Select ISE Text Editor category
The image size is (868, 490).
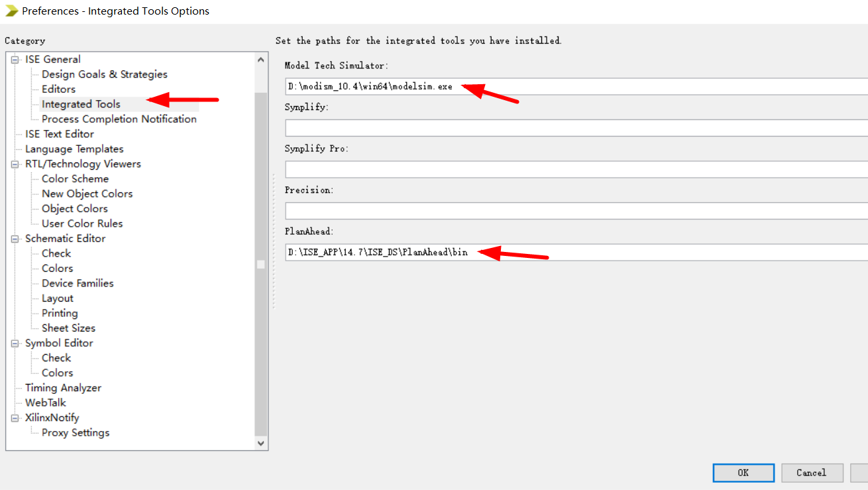click(60, 134)
